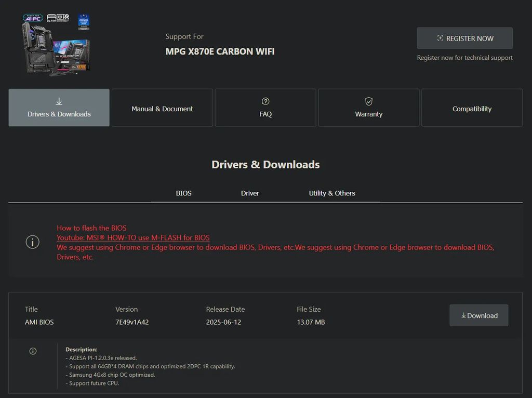Click the Ready for AI PC badge

click(x=32, y=18)
